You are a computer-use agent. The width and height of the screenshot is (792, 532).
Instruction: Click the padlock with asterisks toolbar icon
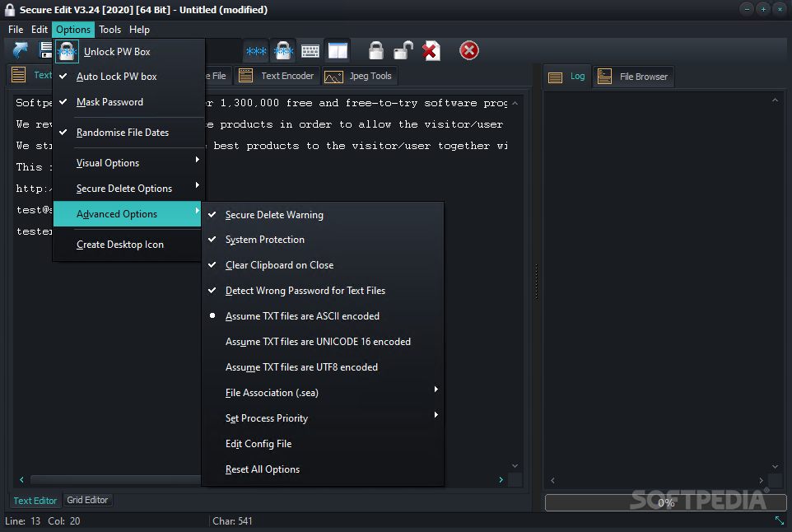click(283, 50)
